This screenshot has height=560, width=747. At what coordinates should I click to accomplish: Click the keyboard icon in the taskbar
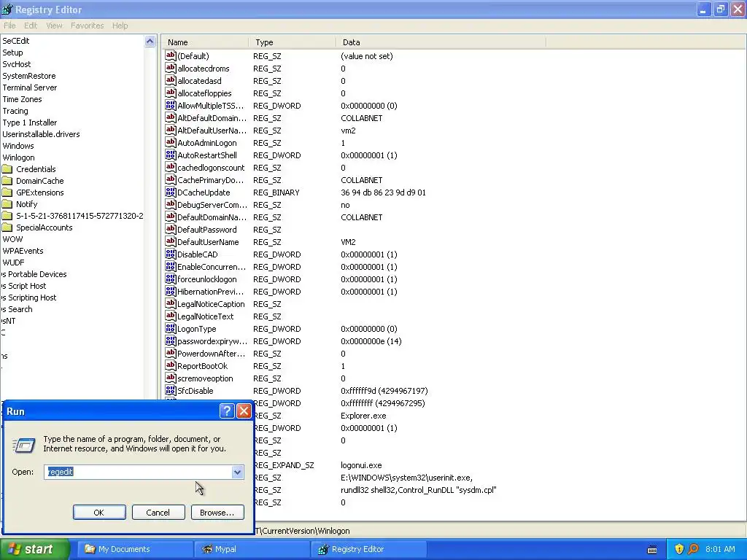point(652,550)
